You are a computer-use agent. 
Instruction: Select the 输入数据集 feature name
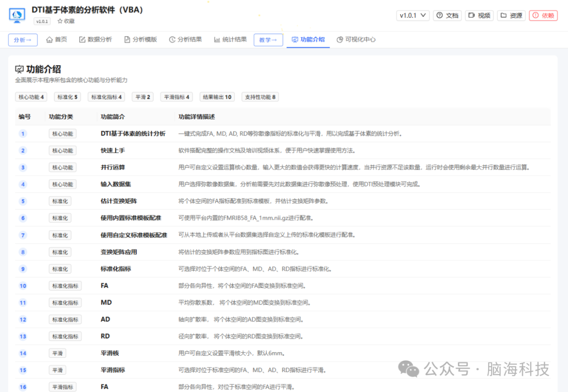coord(116,184)
